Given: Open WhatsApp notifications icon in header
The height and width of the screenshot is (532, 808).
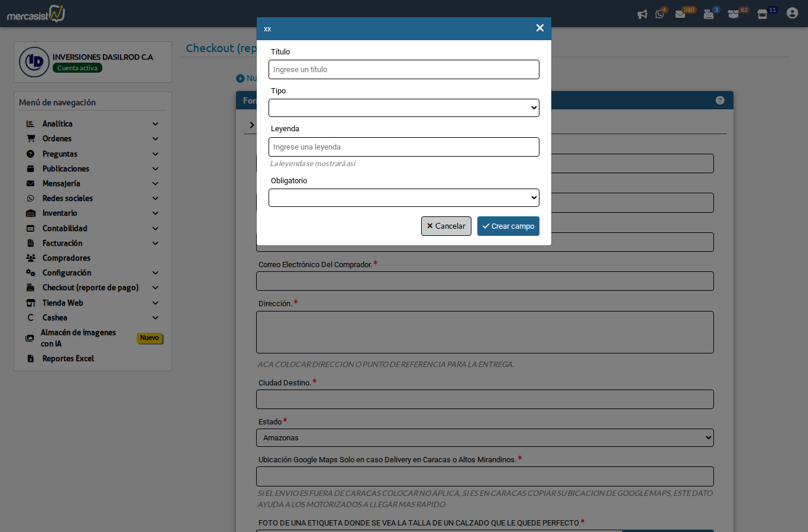Looking at the screenshot, I should (x=660, y=14).
